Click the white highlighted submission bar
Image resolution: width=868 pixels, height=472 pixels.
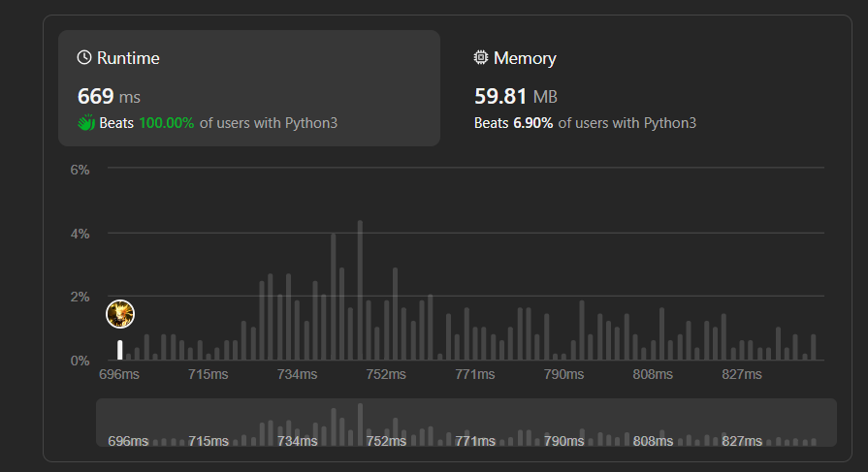[120, 350]
